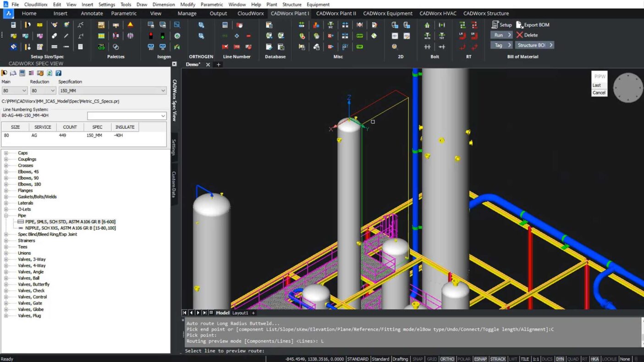Click the LR long radius elbow icon in RT
644x362 pixels.
[x=462, y=36]
